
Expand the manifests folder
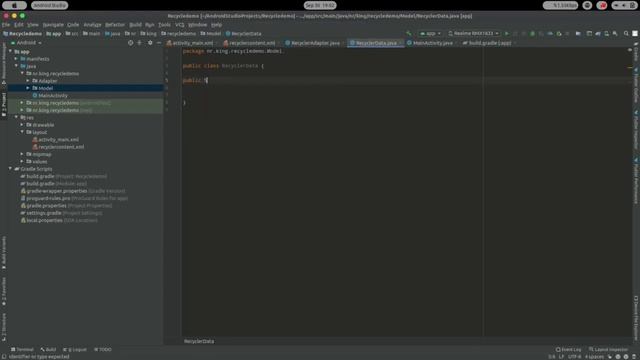tap(17, 59)
